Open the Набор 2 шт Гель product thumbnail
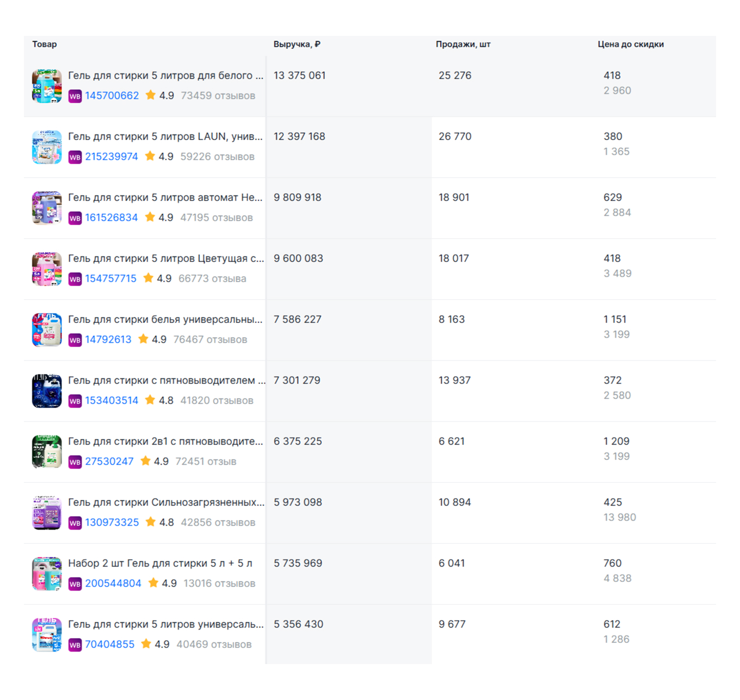Viewport: 740px width, 700px height. (x=47, y=574)
